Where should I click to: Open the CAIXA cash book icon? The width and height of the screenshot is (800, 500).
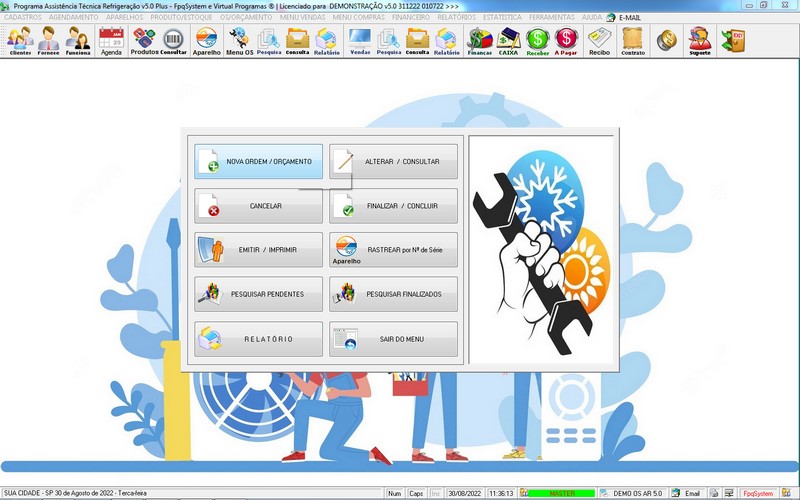coord(508,41)
